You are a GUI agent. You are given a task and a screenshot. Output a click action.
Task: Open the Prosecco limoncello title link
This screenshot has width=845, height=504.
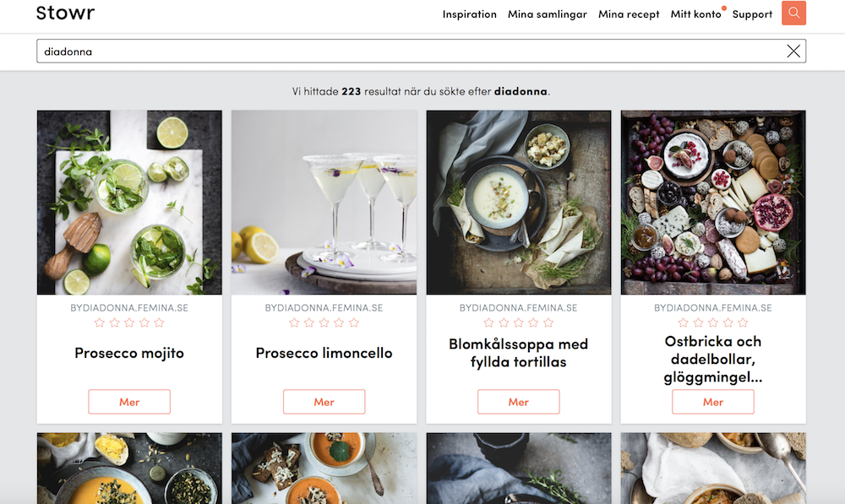[324, 353]
